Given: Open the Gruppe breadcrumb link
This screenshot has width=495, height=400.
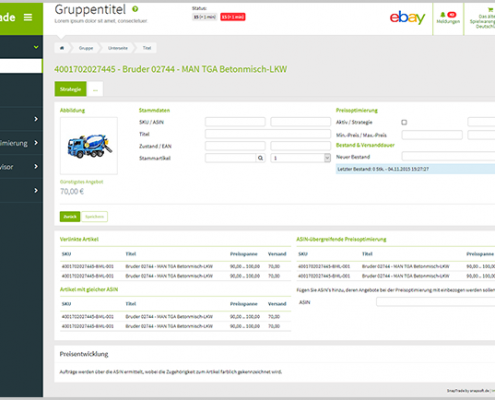Looking at the screenshot, I should pyautogui.click(x=86, y=48).
